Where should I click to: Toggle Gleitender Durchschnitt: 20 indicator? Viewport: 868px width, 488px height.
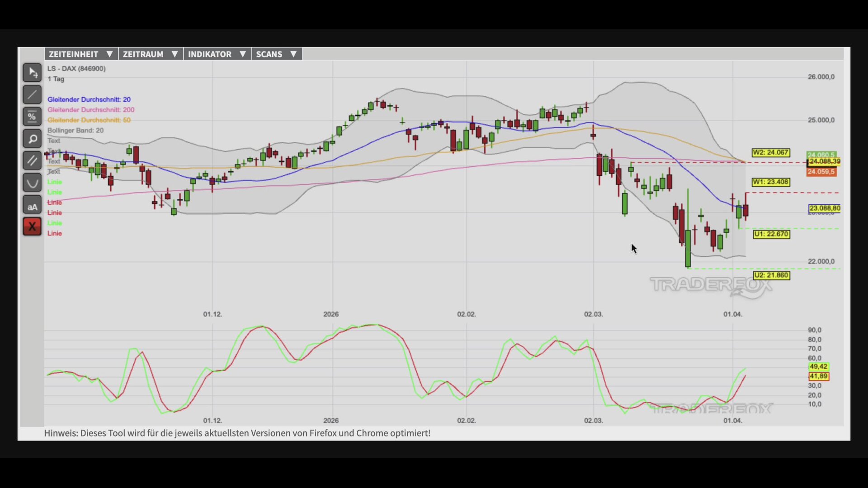click(x=89, y=99)
